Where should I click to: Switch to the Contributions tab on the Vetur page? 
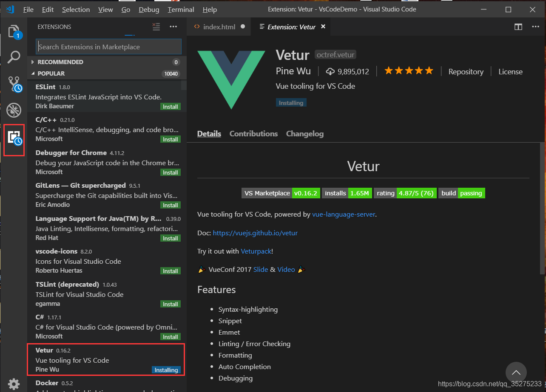pos(253,133)
